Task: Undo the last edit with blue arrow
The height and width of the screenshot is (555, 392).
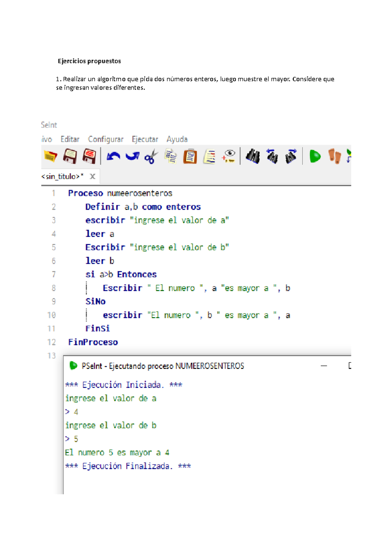Action: click(113, 156)
